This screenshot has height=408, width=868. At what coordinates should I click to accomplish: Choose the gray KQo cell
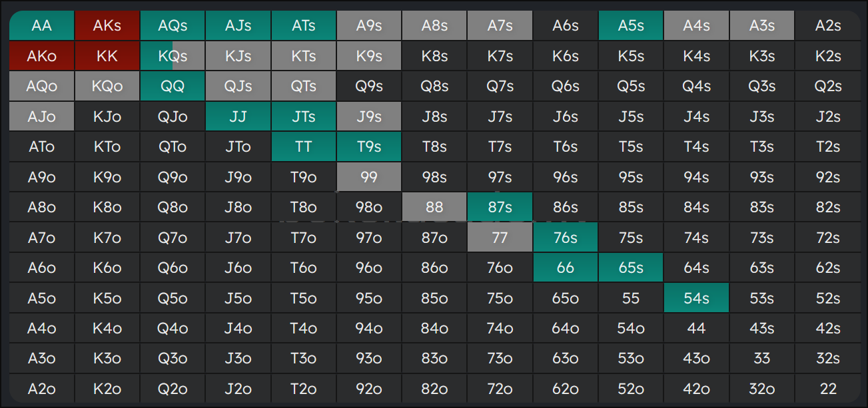coord(107,87)
